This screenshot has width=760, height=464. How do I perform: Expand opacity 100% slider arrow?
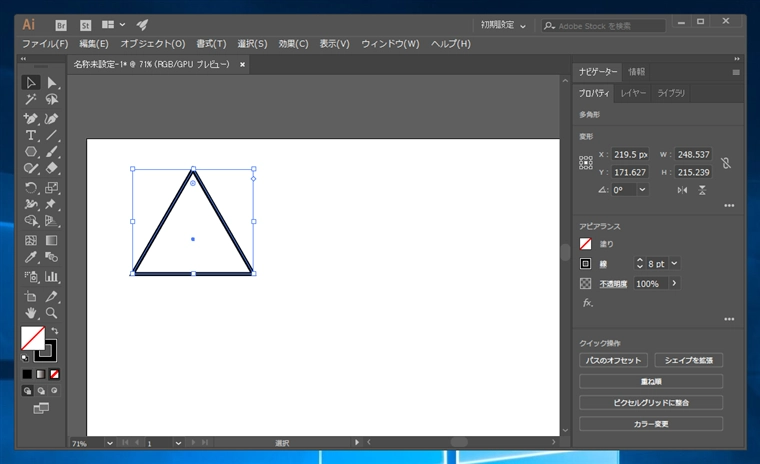click(674, 283)
